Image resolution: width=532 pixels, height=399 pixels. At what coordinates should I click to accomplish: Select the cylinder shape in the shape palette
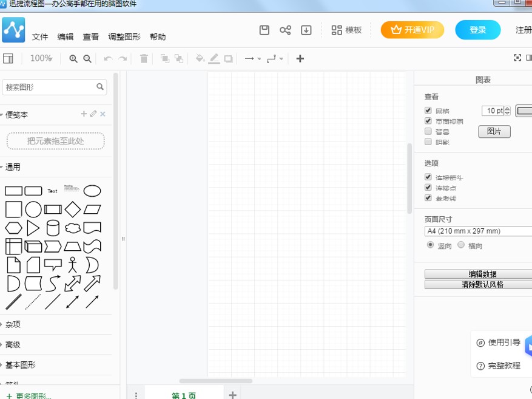pos(53,228)
